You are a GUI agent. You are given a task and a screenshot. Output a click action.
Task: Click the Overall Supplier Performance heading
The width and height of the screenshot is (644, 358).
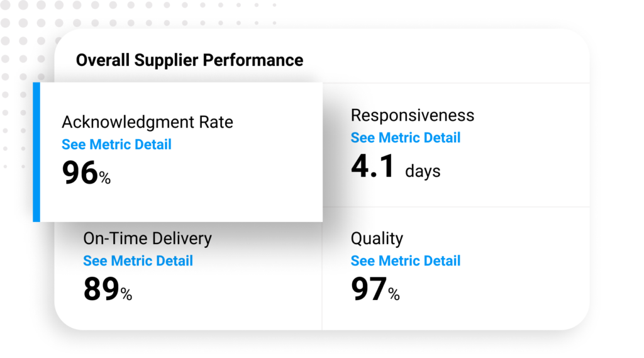tap(189, 60)
